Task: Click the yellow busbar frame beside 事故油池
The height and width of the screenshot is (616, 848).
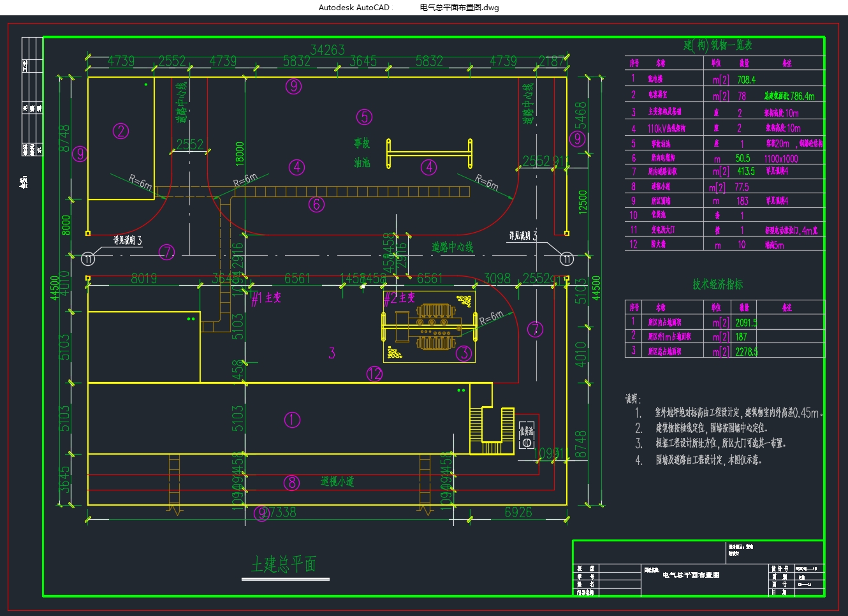Action: (430, 154)
